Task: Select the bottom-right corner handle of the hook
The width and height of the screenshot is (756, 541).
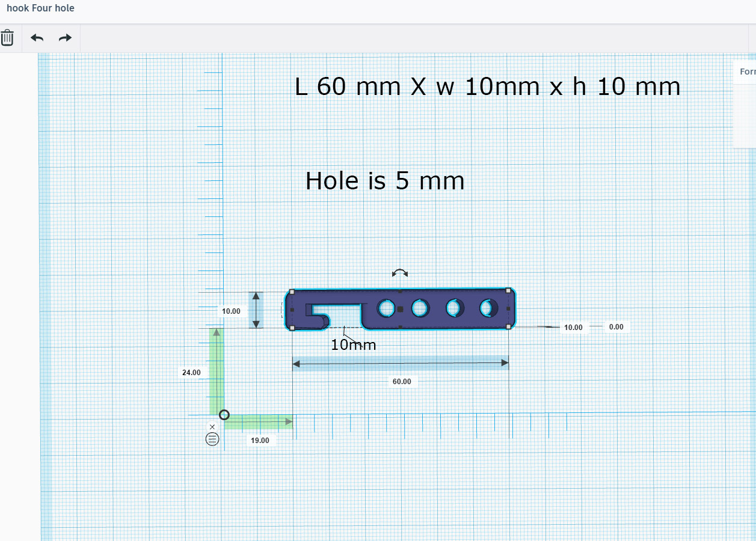Action: click(x=508, y=327)
